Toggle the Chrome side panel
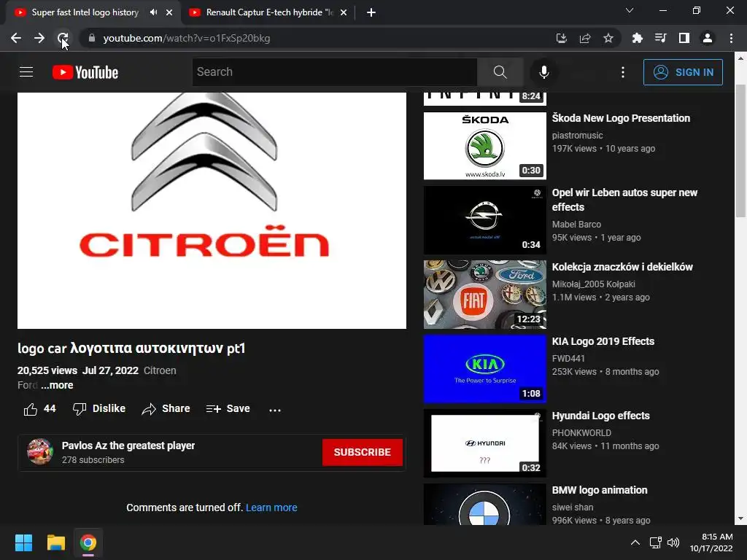 (684, 38)
